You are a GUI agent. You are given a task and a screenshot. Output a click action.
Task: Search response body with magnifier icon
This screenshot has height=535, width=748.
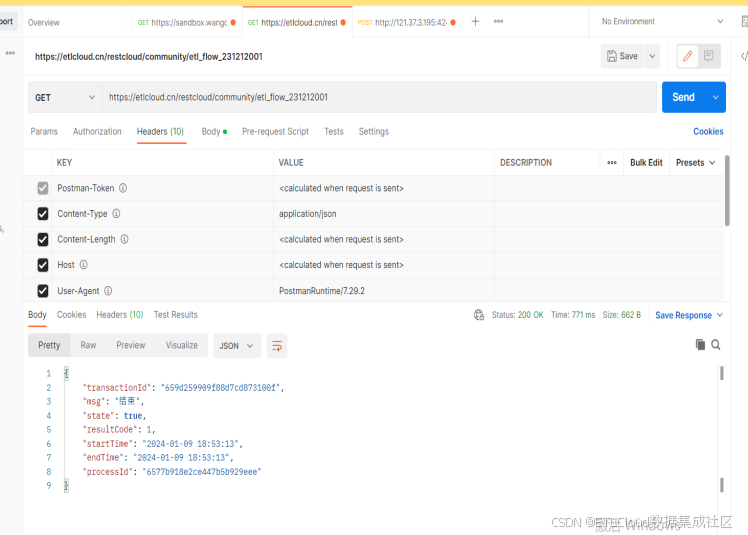click(x=716, y=345)
